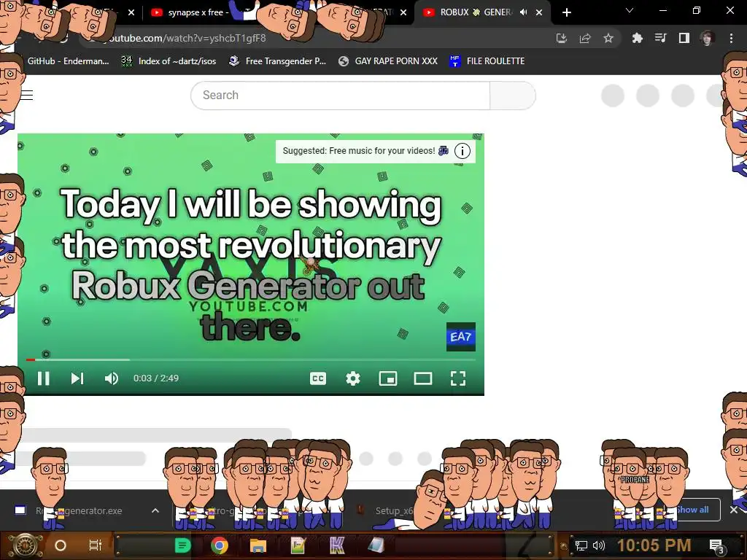Click the 0:03 / 2:49 time display

click(x=156, y=378)
